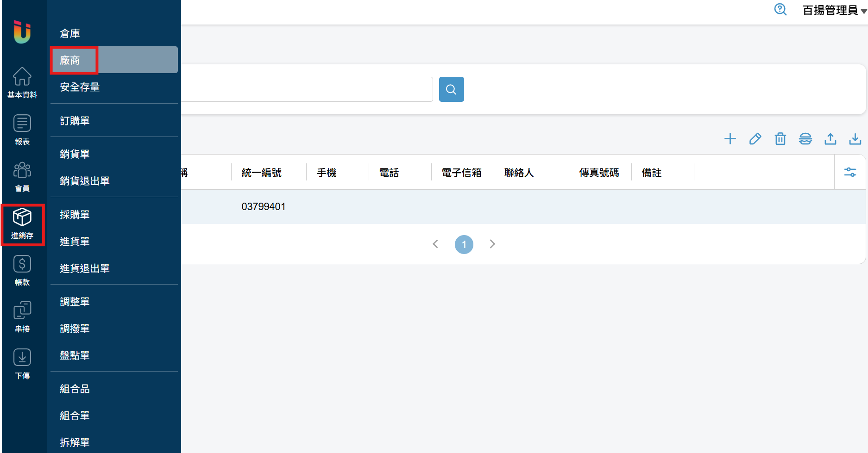Click the pencil edit icon
This screenshot has width=868, height=453.
coord(755,139)
